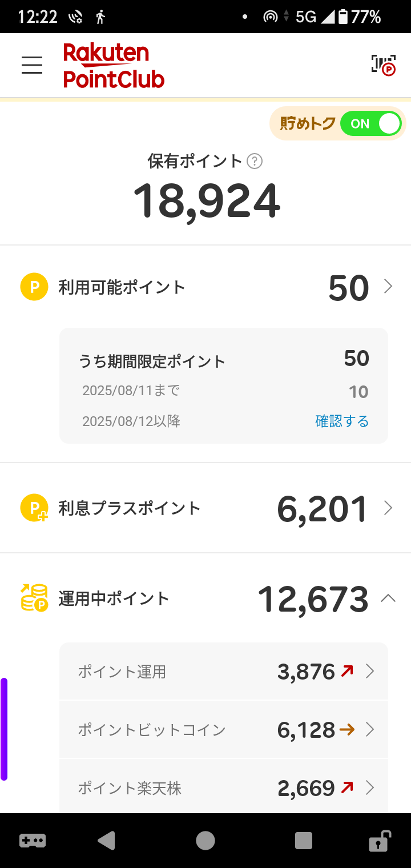Tap the coin stack 運用中ポイント icon

point(34,598)
